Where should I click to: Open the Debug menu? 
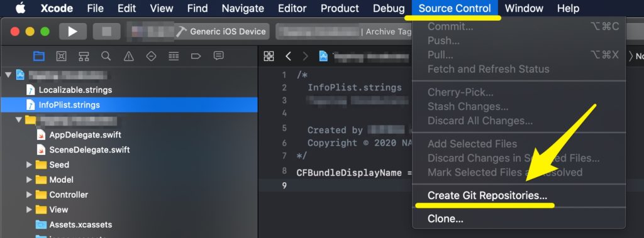pyautogui.click(x=389, y=8)
